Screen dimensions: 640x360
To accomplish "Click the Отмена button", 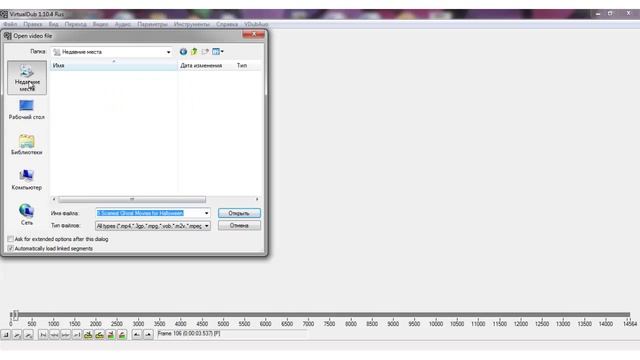I will (x=239, y=225).
